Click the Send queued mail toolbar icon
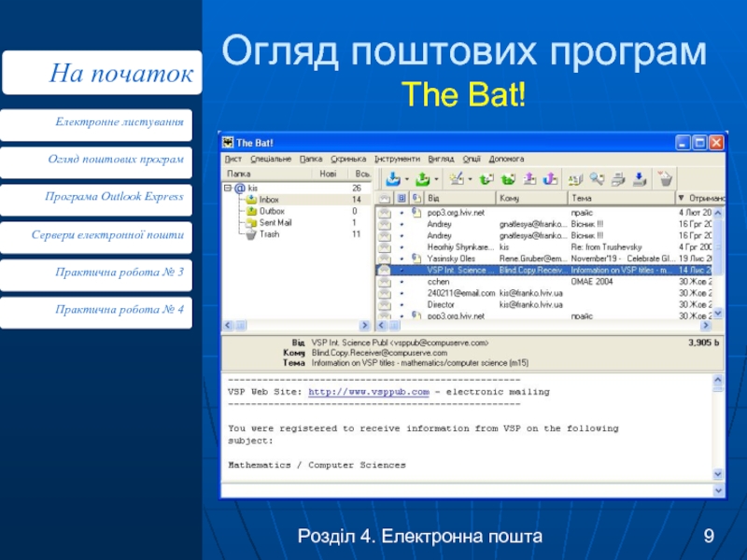Image resolution: width=747 pixels, height=560 pixels. coord(422,179)
